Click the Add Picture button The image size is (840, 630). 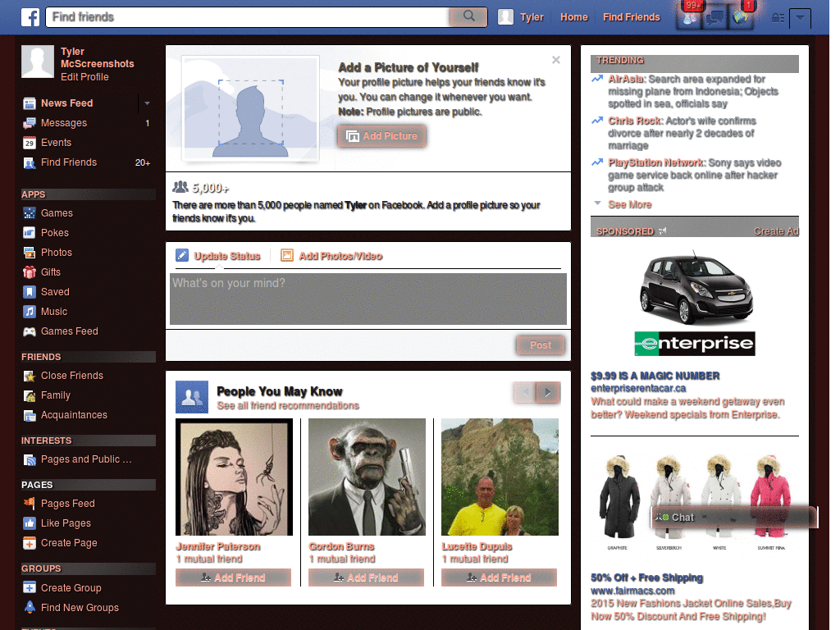382,137
